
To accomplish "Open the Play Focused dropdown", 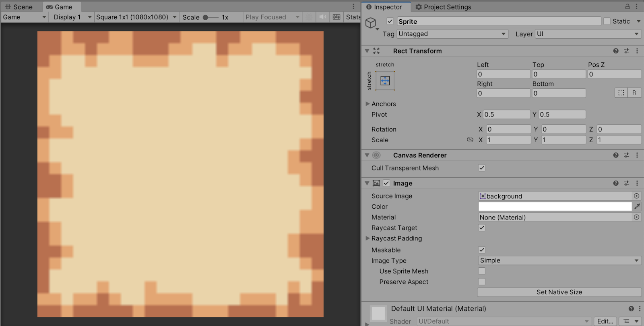I will (x=272, y=17).
